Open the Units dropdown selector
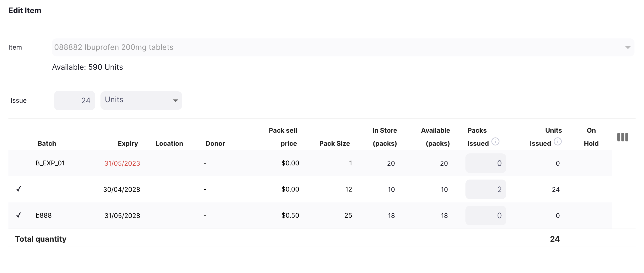This screenshot has height=273, width=644. [141, 101]
